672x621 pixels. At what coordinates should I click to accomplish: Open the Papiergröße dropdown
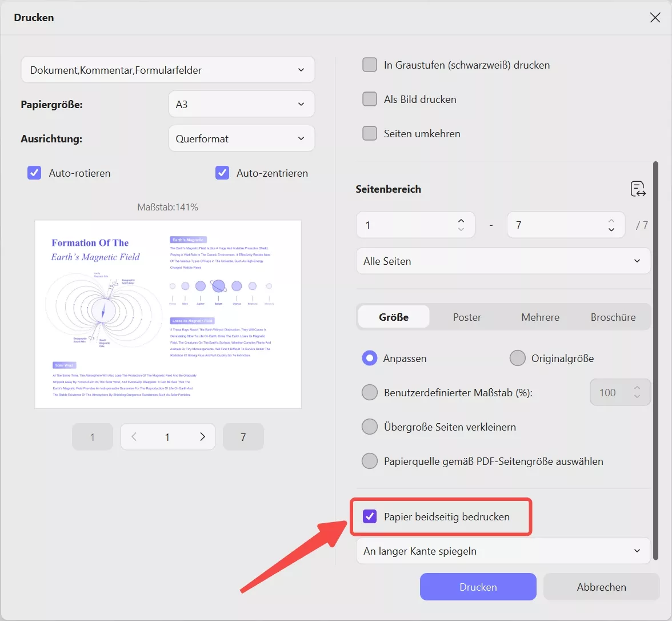[242, 104]
